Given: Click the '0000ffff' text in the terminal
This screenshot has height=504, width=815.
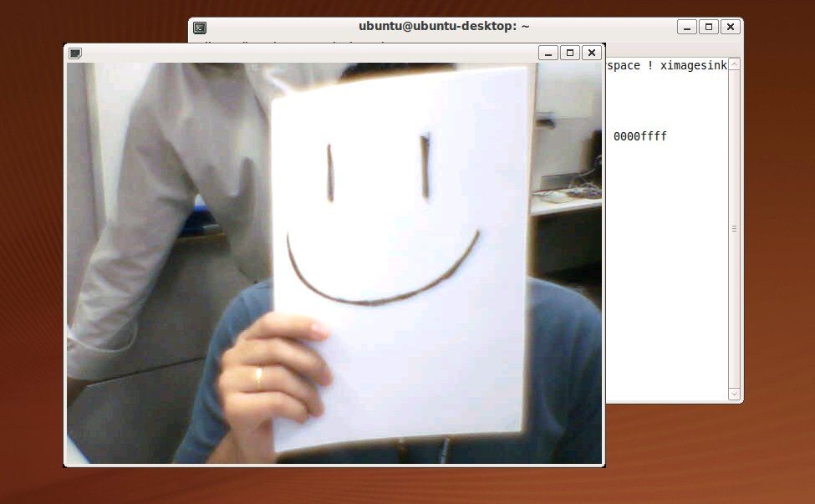Looking at the screenshot, I should pos(639,136).
